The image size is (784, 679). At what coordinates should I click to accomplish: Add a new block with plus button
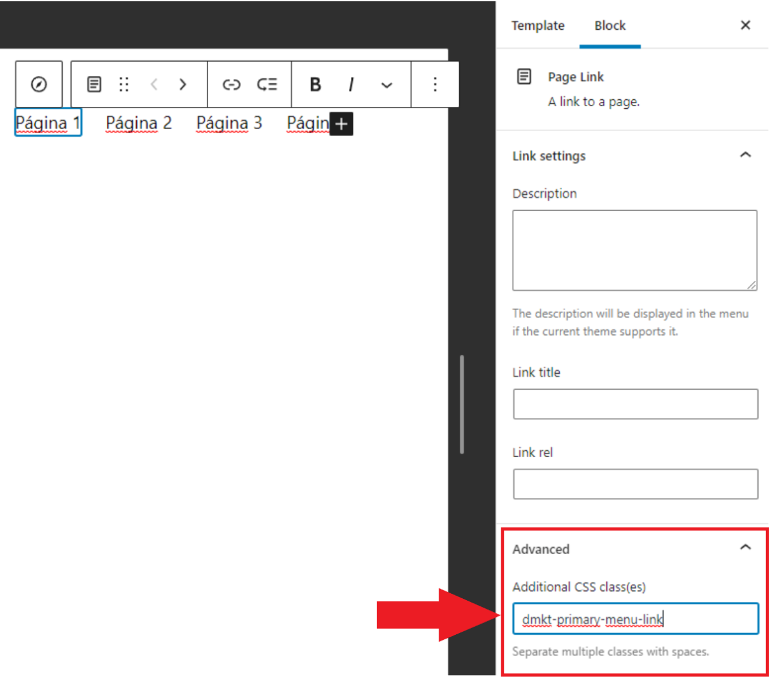(341, 124)
